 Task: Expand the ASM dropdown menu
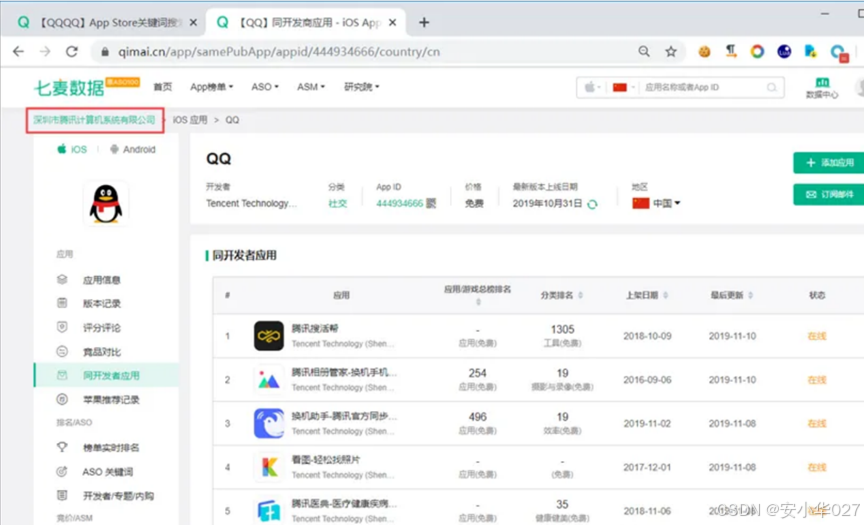[311, 87]
